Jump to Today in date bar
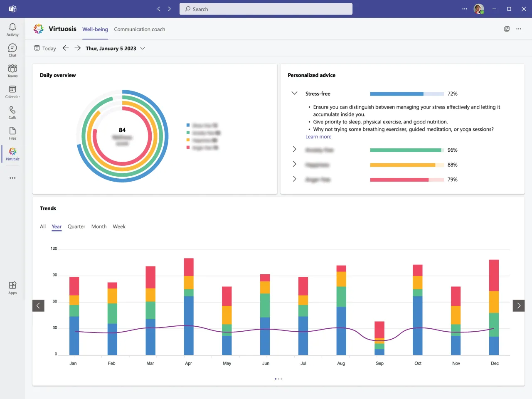The width and height of the screenshot is (532, 399). [x=45, y=48]
